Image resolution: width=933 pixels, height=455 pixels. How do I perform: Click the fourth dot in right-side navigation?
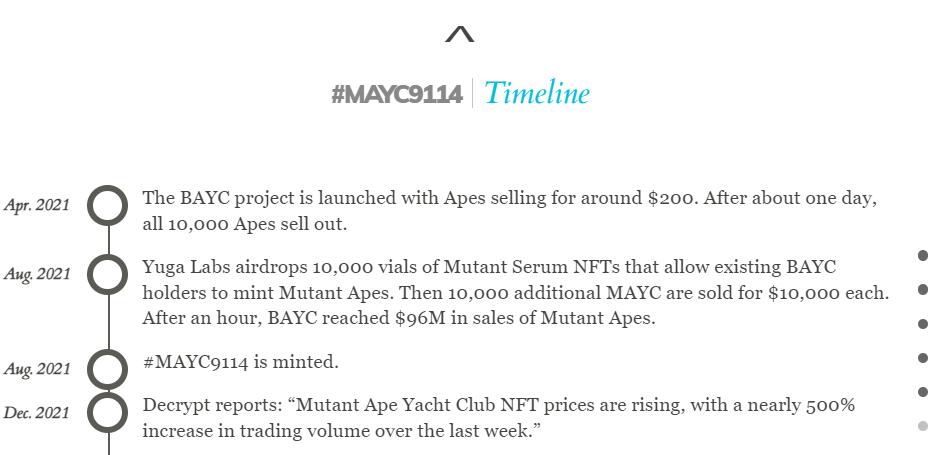point(922,358)
